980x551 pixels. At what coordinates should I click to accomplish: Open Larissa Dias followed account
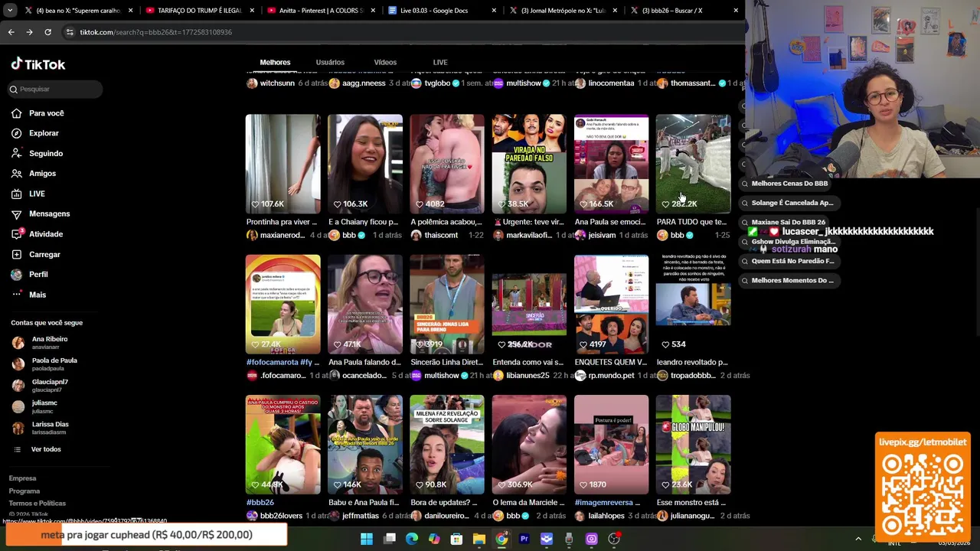pos(41,428)
